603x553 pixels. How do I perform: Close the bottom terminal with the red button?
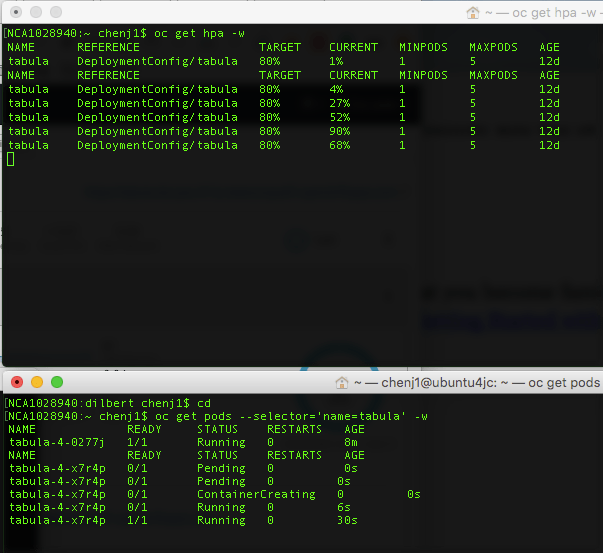pos(15,382)
